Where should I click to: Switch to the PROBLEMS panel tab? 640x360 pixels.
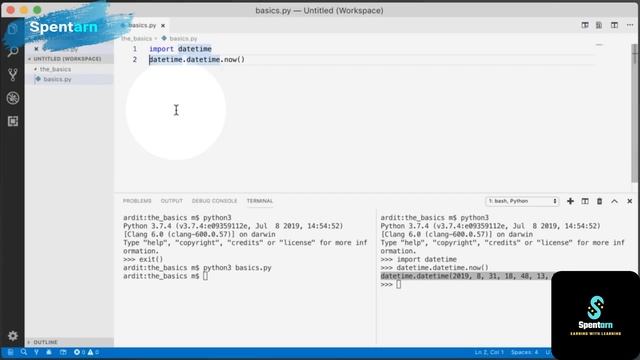click(x=137, y=201)
